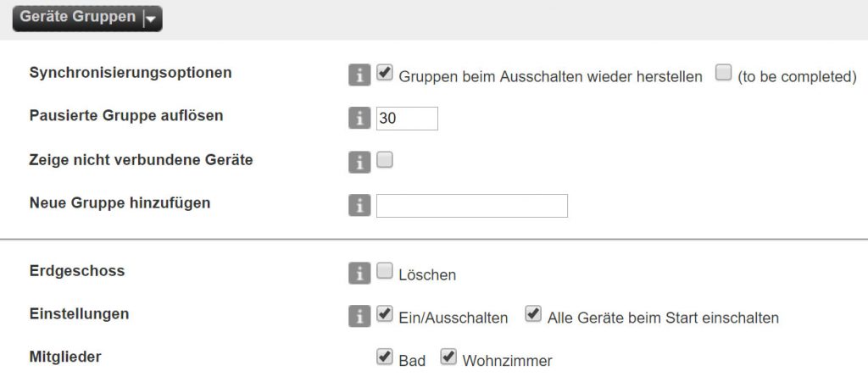868x382 pixels.
Task: Enable Zeige nicht verbundene Geräte checkbox
Action: click(x=384, y=160)
